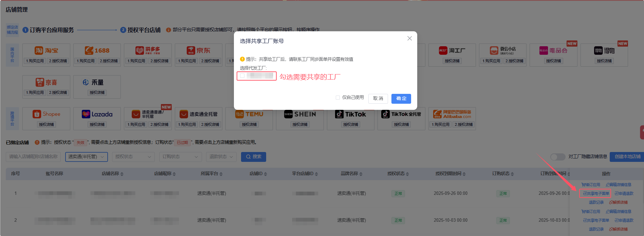This screenshot has height=236, width=644.
Task: Click the 唯品会 platform logo
Action: pos(553,50)
